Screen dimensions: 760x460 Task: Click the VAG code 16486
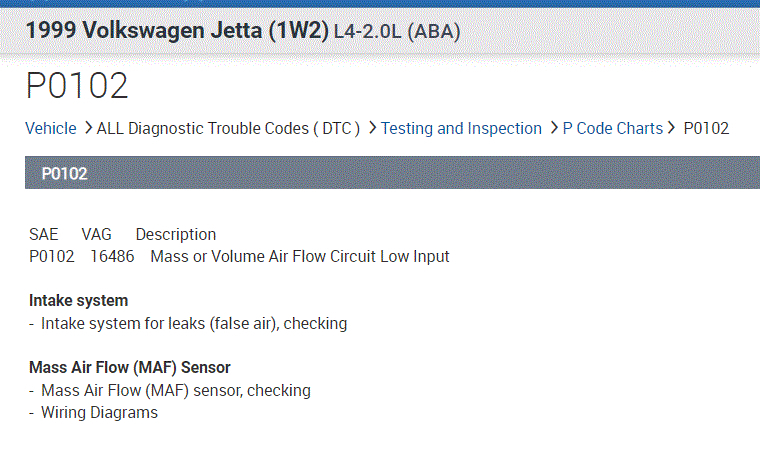(x=110, y=256)
